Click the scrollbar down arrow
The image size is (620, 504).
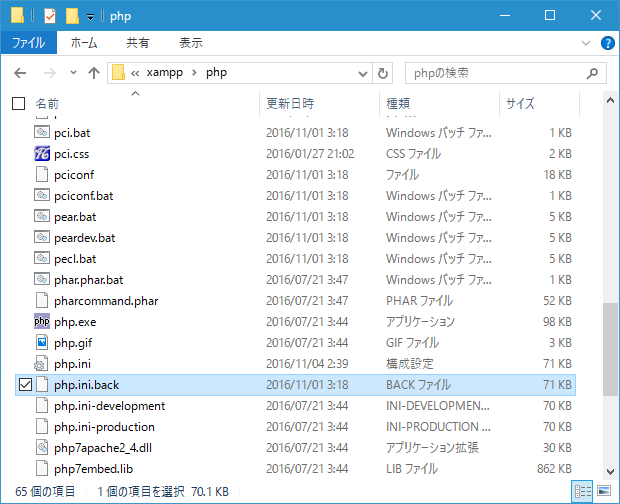[610, 472]
